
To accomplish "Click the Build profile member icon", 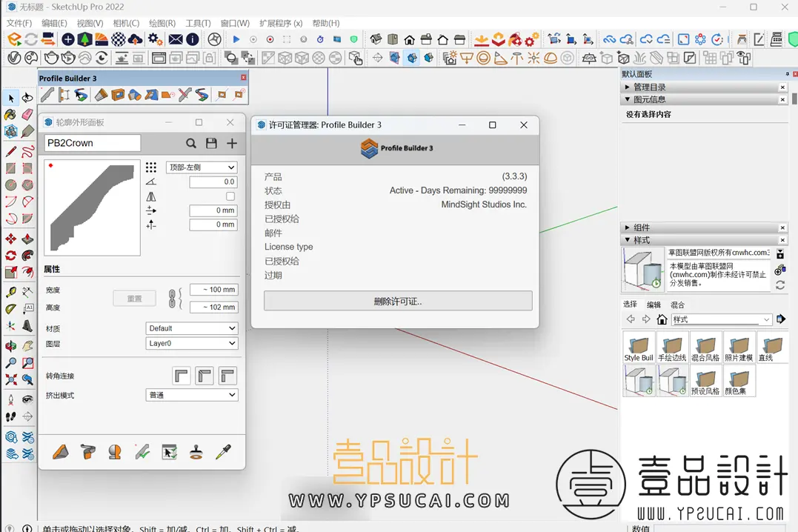I will point(61,451).
